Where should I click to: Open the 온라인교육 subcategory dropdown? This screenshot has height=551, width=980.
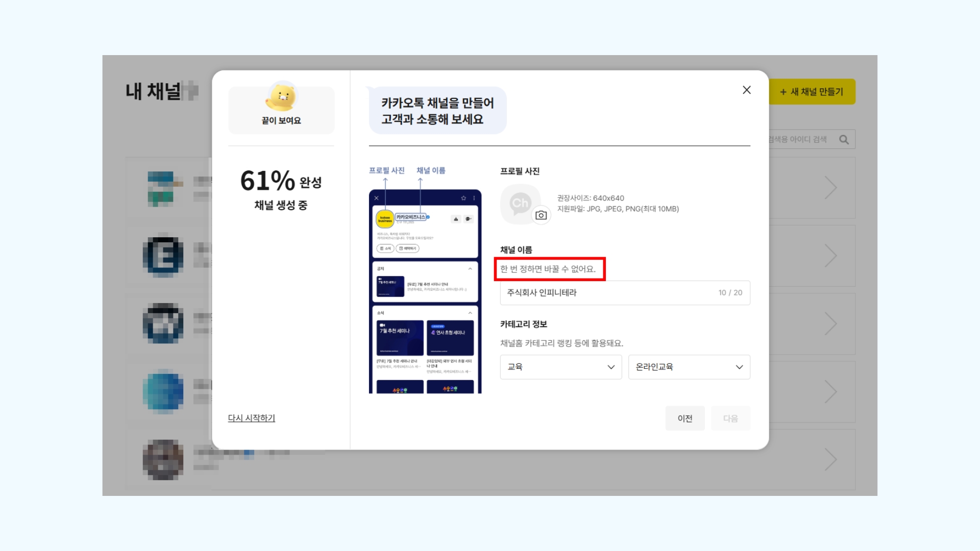tap(689, 367)
